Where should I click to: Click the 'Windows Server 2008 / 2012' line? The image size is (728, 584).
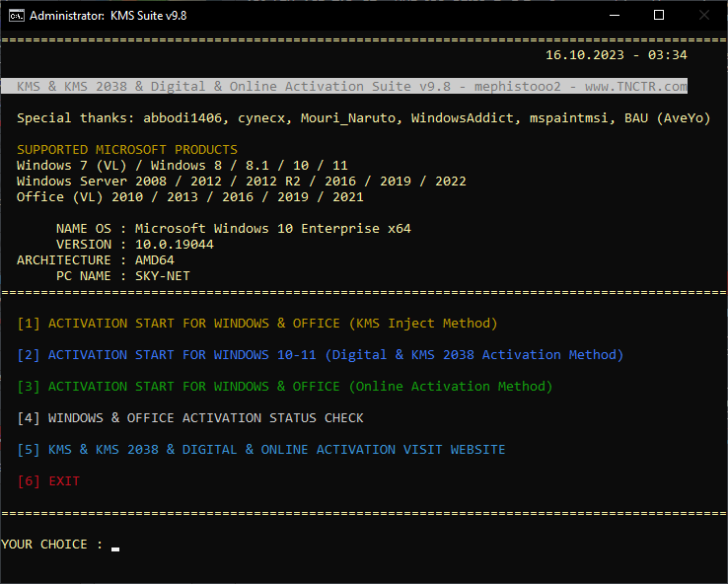[241, 182]
